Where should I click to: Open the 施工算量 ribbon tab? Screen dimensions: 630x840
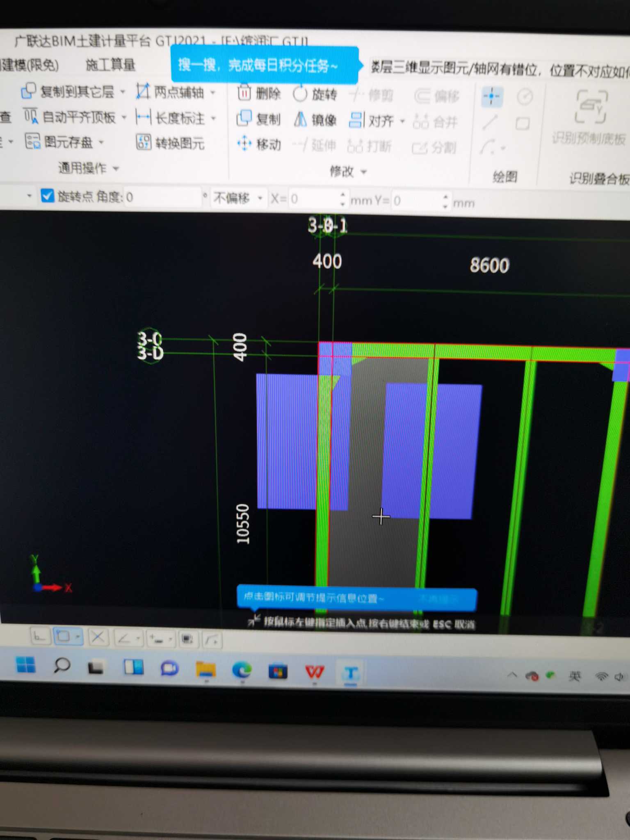pos(110,65)
